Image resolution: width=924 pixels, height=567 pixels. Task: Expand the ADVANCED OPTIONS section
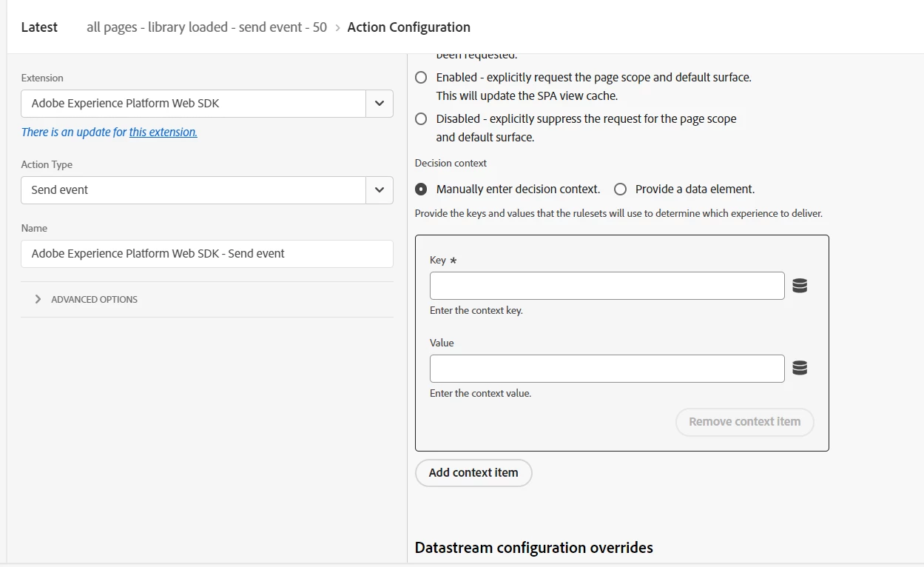94,299
